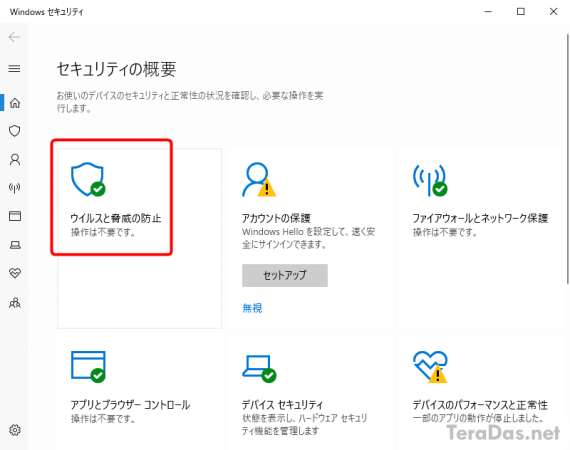Close the Windows セキュリティ window
Image resolution: width=570 pixels, height=450 pixels.
pyautogui.click(x=553, y=12)
